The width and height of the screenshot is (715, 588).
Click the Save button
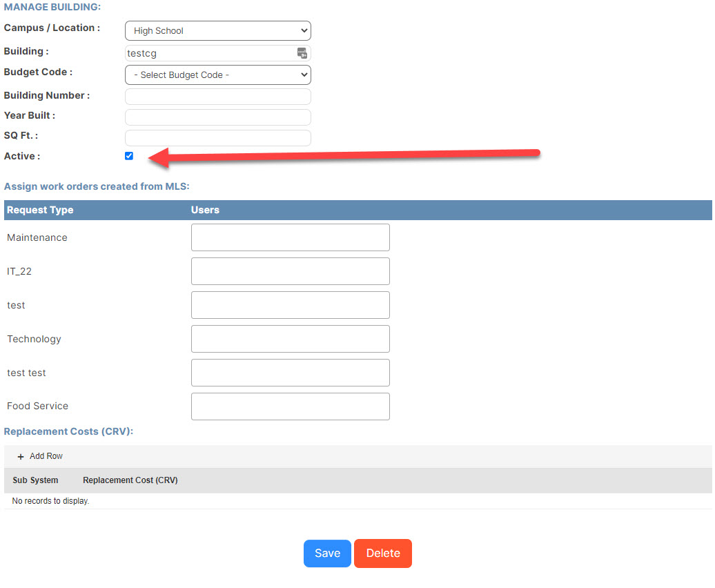[327, 553]
